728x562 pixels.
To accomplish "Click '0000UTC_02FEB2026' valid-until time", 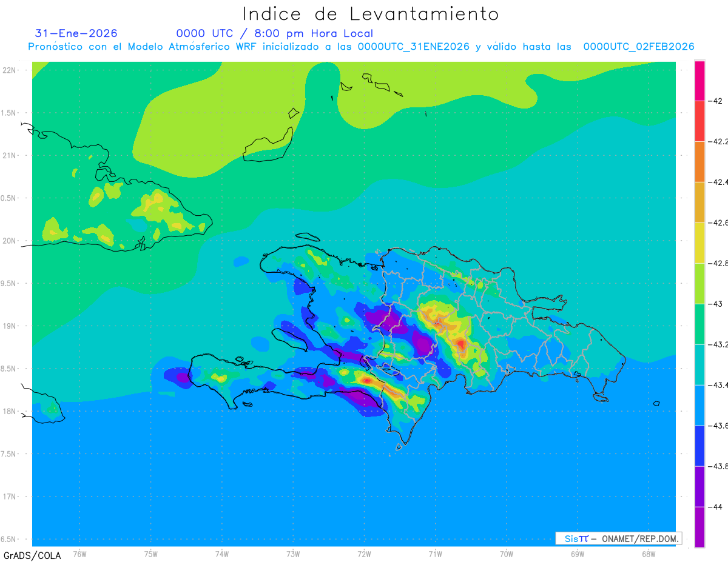I will pos(639,47).
